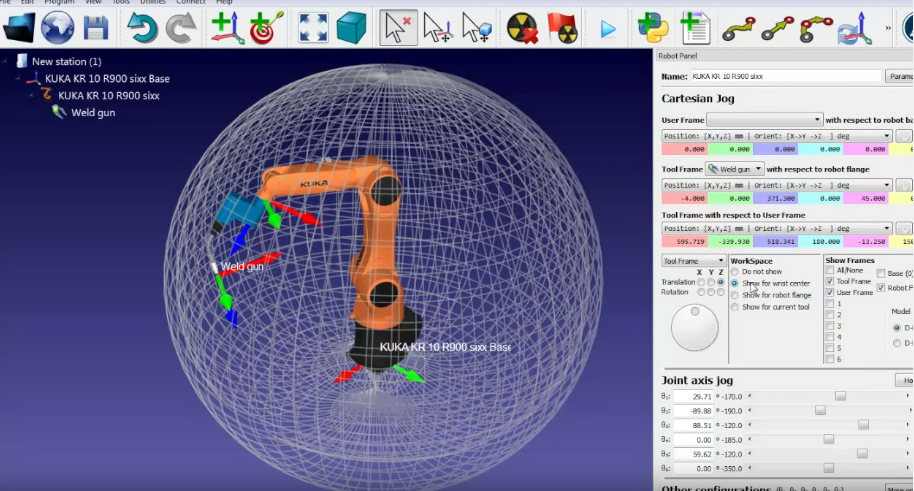This screenshot has height=491, width=914.
Task: Add a reference frame from the toolbar
Action: point(226,28)
